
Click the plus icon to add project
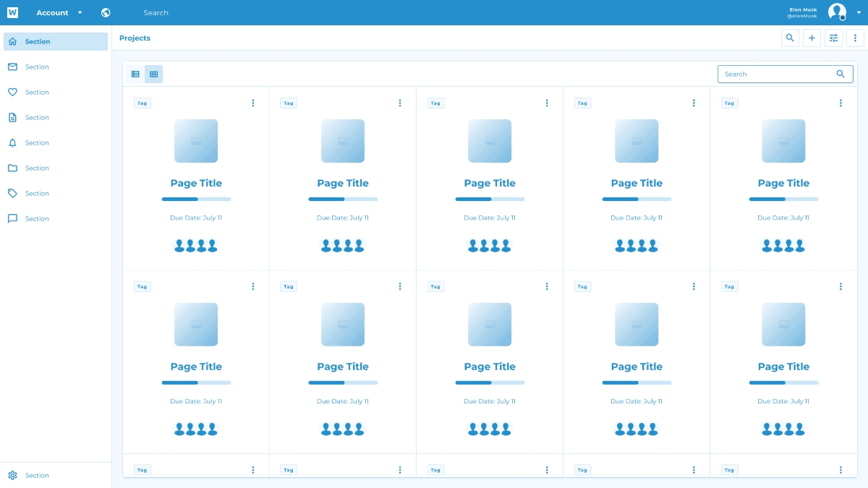click(x=812, y=38)
